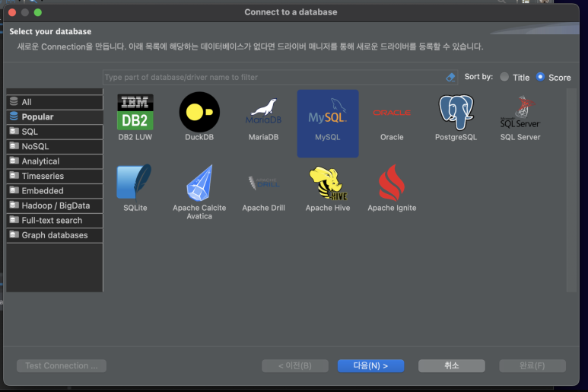The width and height of the screenshot is (588, 392).
Task: Select the MySQL database tile
Action: pos(328,123)
